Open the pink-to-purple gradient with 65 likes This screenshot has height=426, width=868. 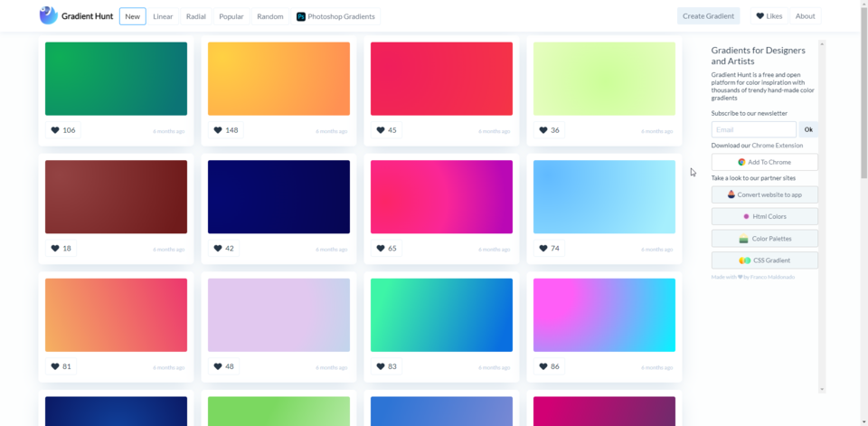point(442,196)
